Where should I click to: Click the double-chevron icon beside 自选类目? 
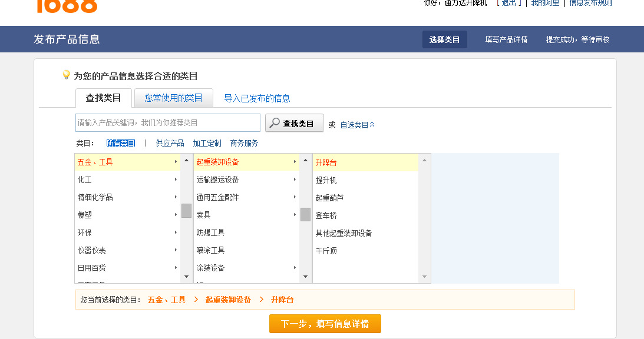[x=372, y=125]
